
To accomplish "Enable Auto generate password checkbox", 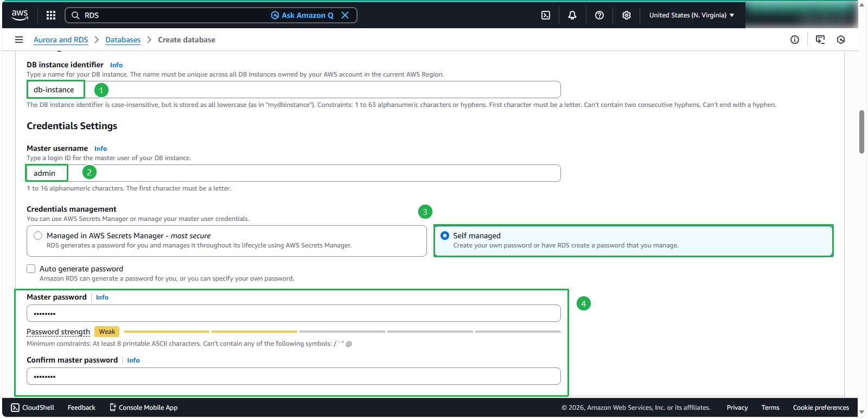I will tap(31, 269).
